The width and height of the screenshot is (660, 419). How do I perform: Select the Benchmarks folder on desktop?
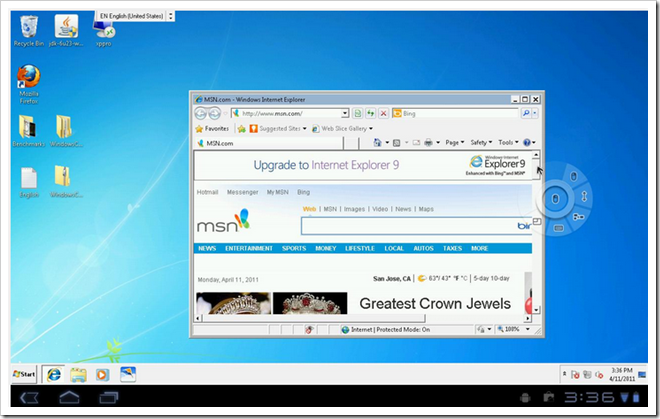pyautogui.click(x=29, y=131)
